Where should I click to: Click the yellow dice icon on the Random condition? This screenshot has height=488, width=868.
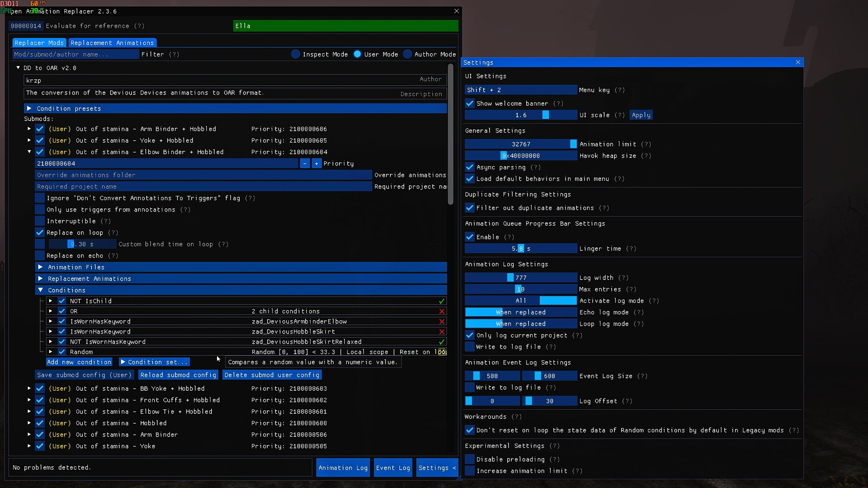tap(442, 352)
